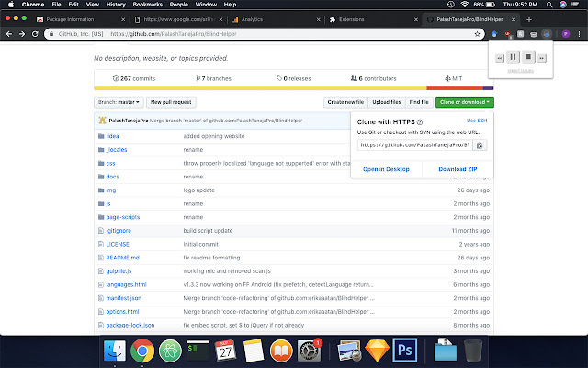Click Upload files button
Screen dimensions: 588x368
tap(387, 102)
